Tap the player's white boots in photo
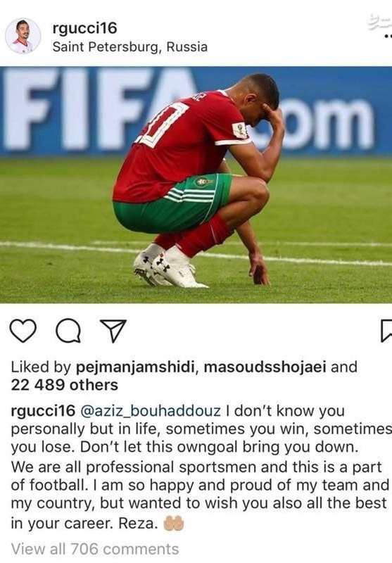392x563 pixels. click(170, 267)
